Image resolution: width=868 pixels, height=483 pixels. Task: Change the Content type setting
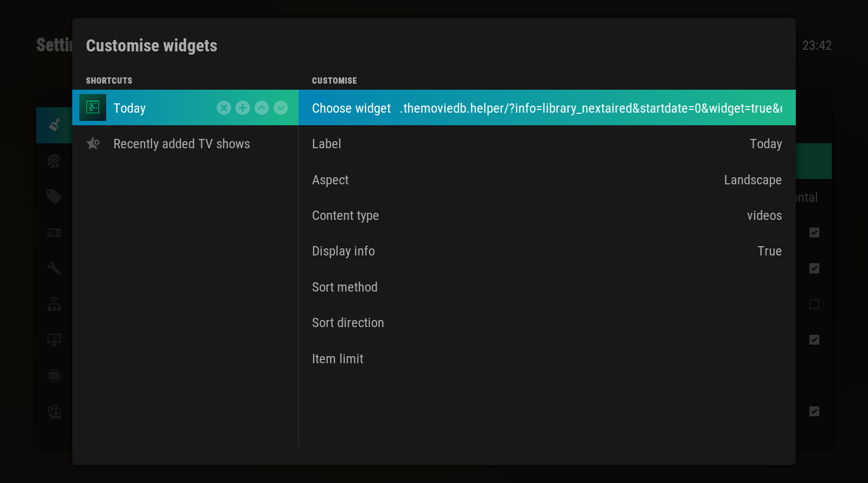pyautogui.click(x=547, y=216)
